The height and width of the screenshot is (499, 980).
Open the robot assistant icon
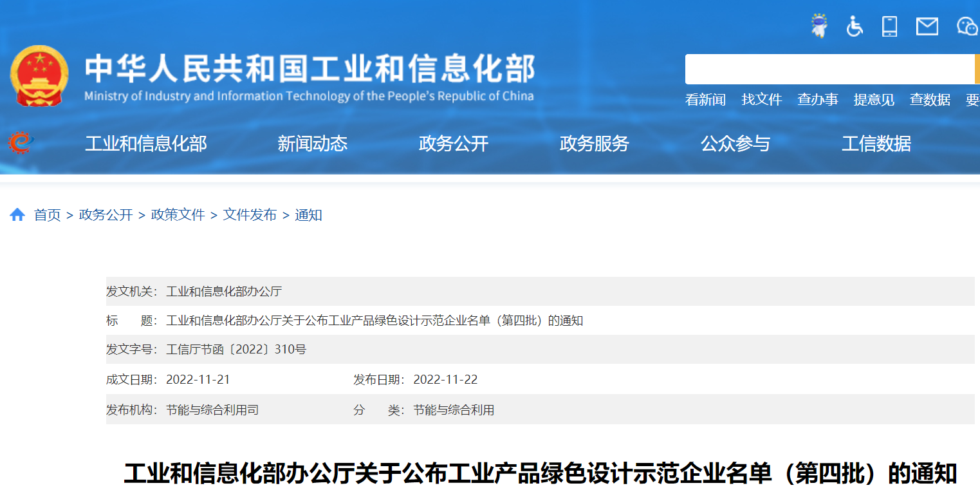(x=818, y=26)
